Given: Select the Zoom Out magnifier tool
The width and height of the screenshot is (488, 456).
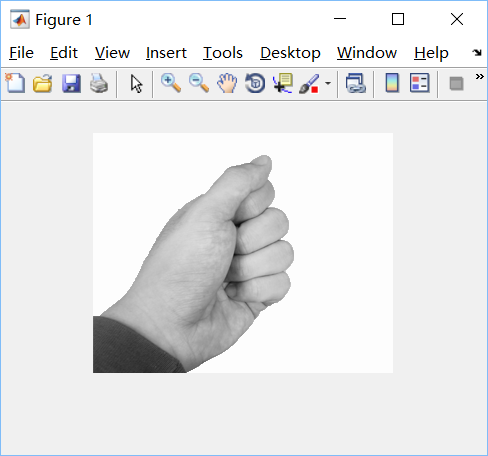Looking at the screenshot, I should (199, 83).
